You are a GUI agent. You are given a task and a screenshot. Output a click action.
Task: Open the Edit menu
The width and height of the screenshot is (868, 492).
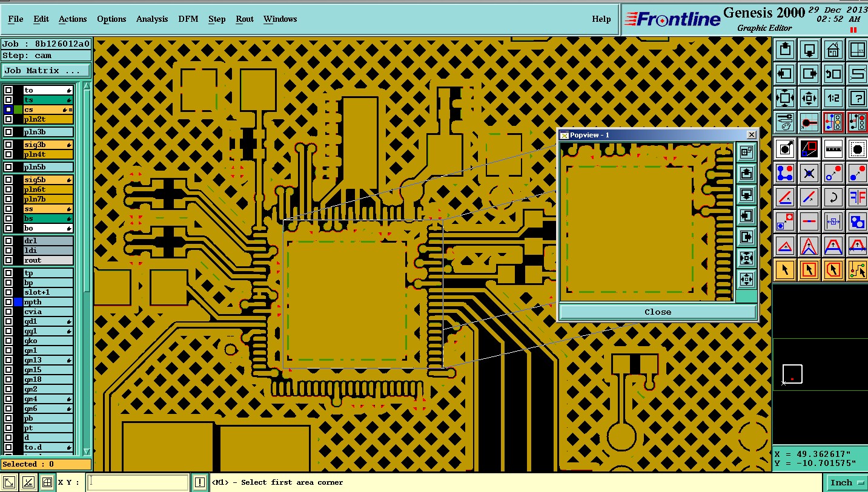point(41,19)
